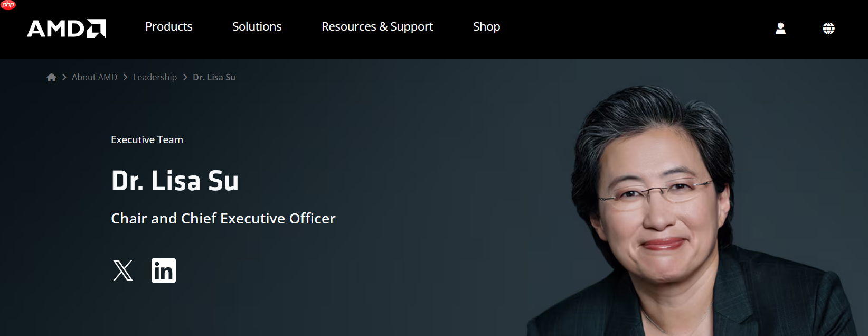Follow the About AMD breadcrumb link
868x336 pixels.
pos(95,77)
